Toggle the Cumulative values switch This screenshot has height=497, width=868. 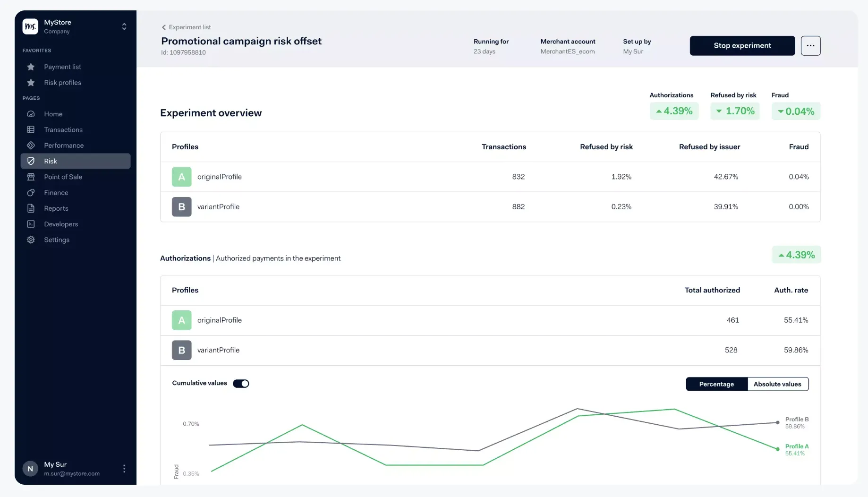(x=241, y=384)
